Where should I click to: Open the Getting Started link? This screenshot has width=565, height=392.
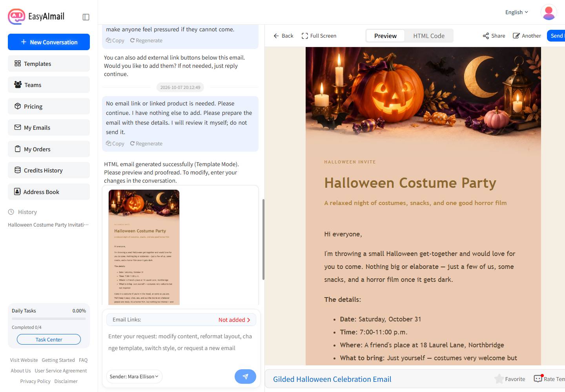coord(58,360)
